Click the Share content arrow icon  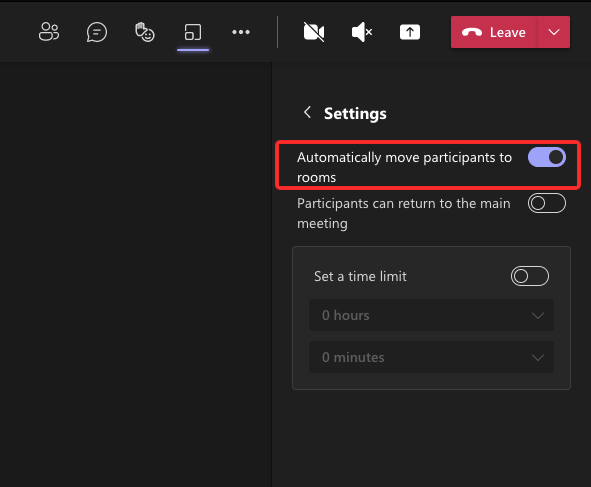410,32
